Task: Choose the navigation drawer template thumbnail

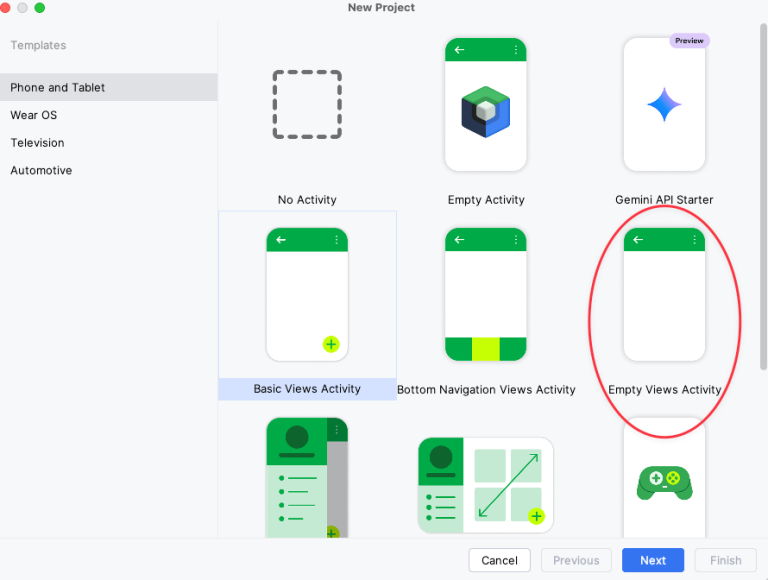Action: pos(307,478)
